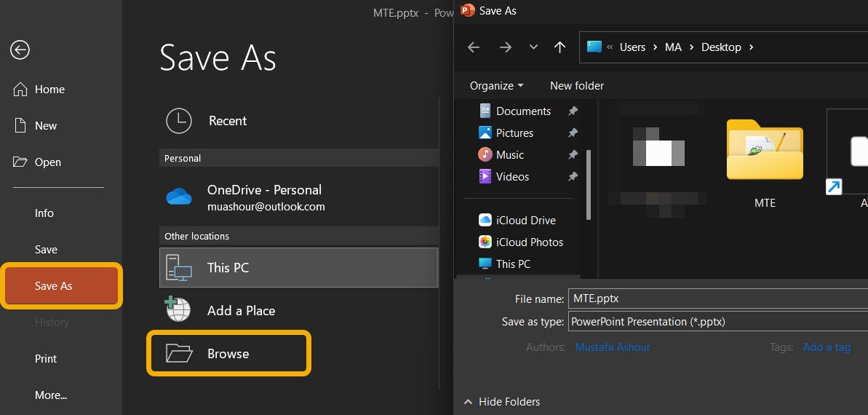Click the This PC computer icon in Save As list
Viewport: 868px width, 415px height.
click(x=179, y=268)
